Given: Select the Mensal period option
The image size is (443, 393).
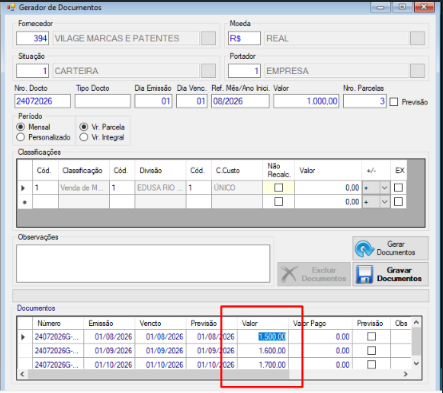Looking at the screenshot, I should point(21,127).
